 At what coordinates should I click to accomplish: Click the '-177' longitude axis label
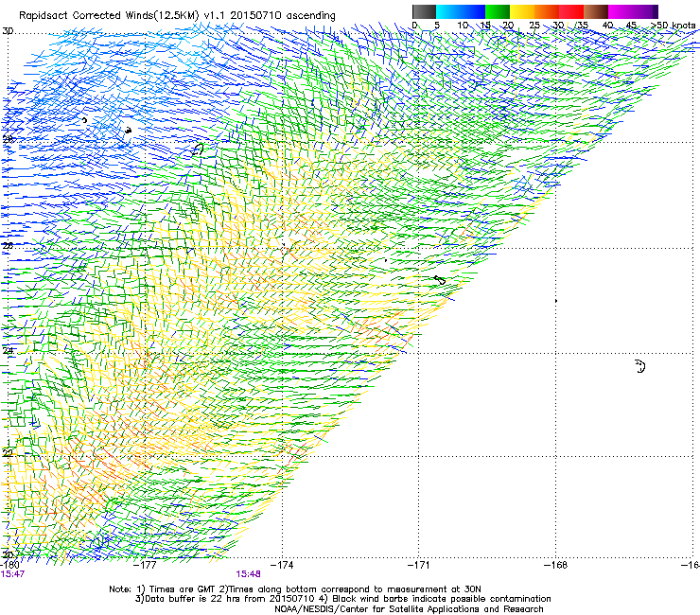(x=145, y=565)
